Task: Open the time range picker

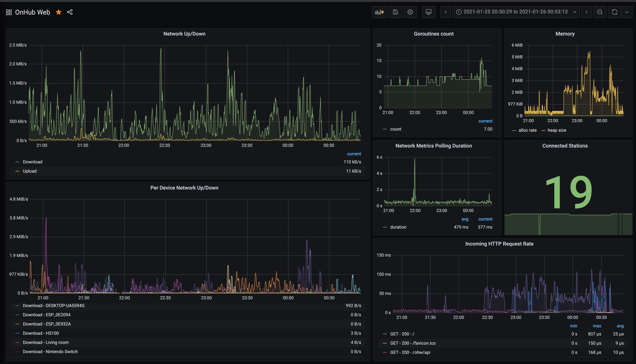Action: coord(516,12)
